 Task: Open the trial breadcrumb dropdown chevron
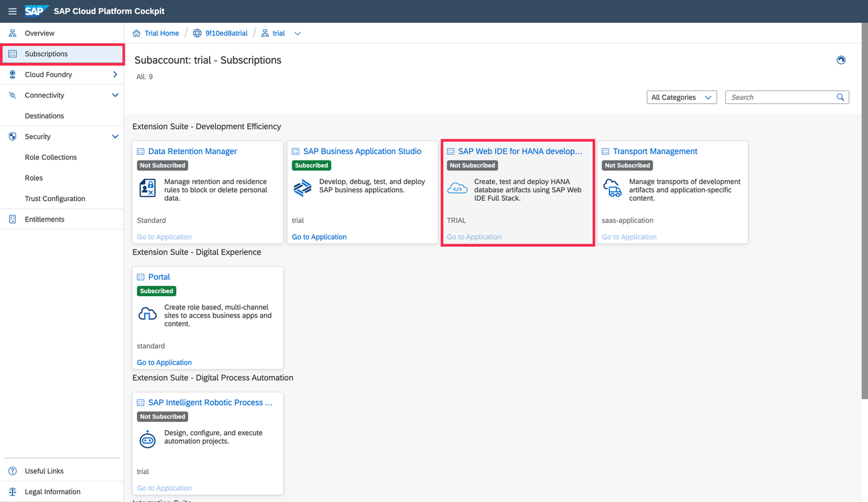tap(297, 33)
